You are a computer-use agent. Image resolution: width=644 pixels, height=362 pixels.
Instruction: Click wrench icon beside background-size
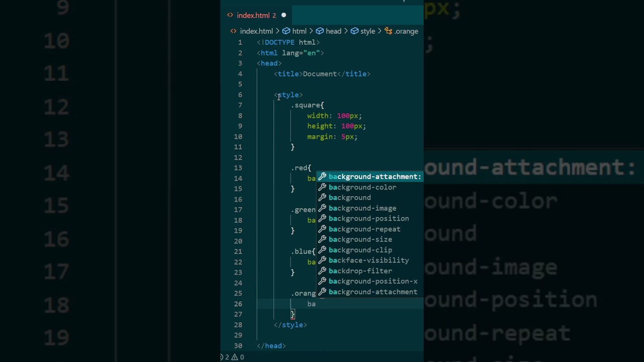pos(322,239)
